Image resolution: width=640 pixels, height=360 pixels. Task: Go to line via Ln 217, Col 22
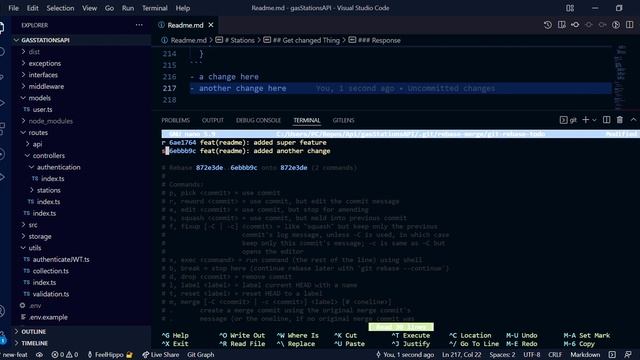pos(462,355)
